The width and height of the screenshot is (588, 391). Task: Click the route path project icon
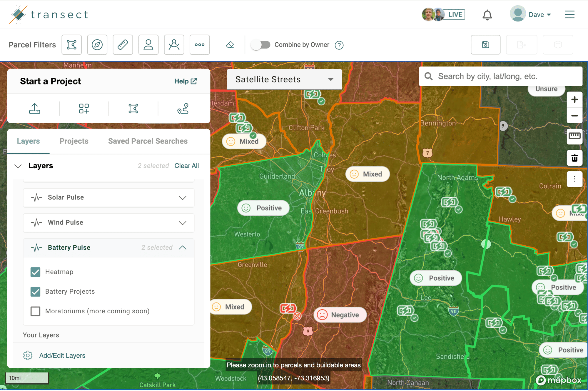pyautogui.click(x=183, y=109)
